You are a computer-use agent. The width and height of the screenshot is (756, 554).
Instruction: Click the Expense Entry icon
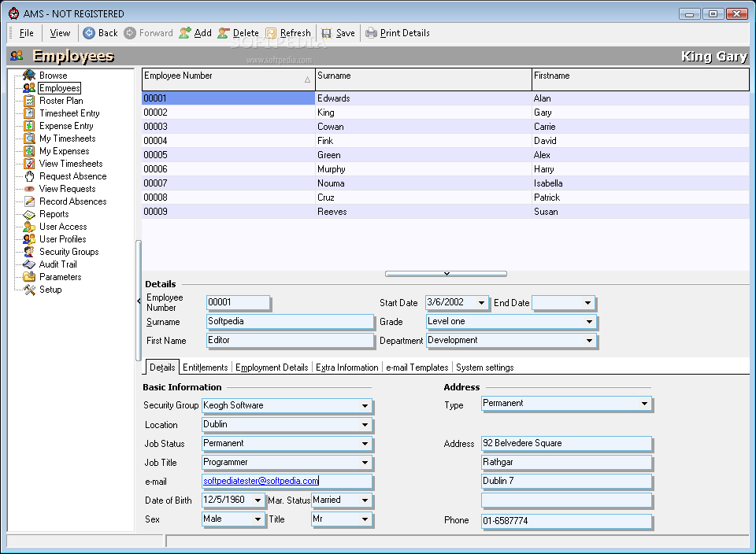[x=29, y=126]
